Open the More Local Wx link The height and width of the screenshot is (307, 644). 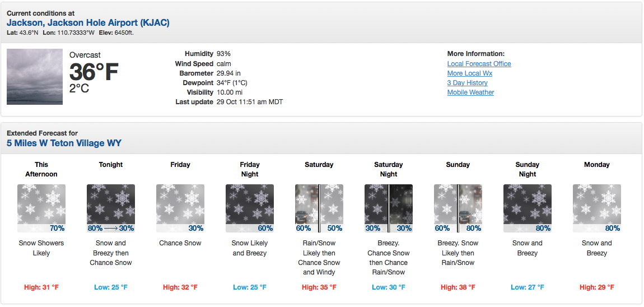[469, 73]
